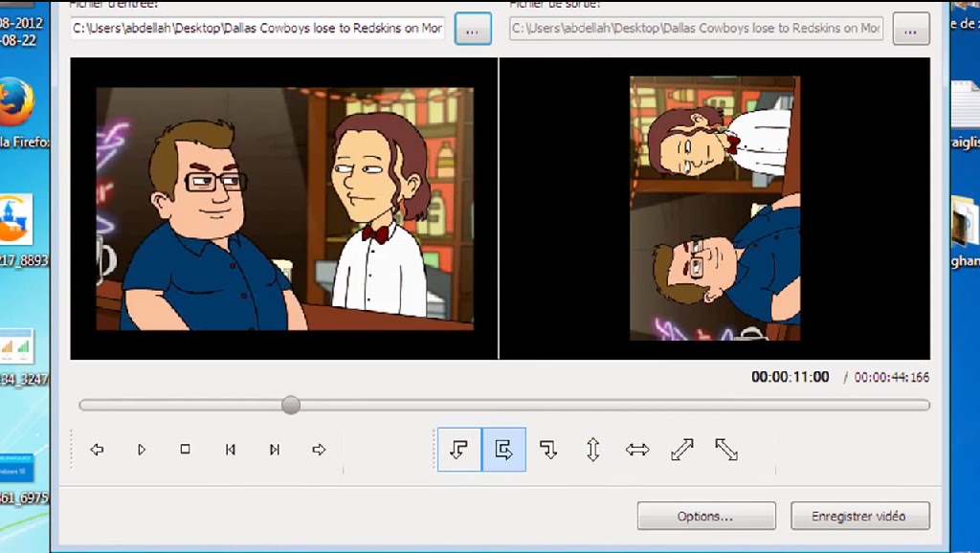980x553 pixels.
Task: Click the video seek slider handle
Action: tap(291, 405)
